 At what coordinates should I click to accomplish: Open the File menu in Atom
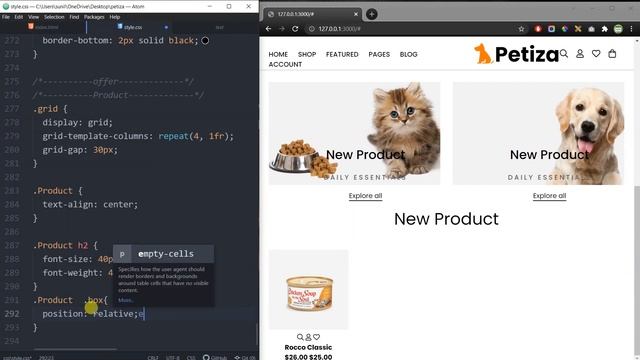(6, 17)
